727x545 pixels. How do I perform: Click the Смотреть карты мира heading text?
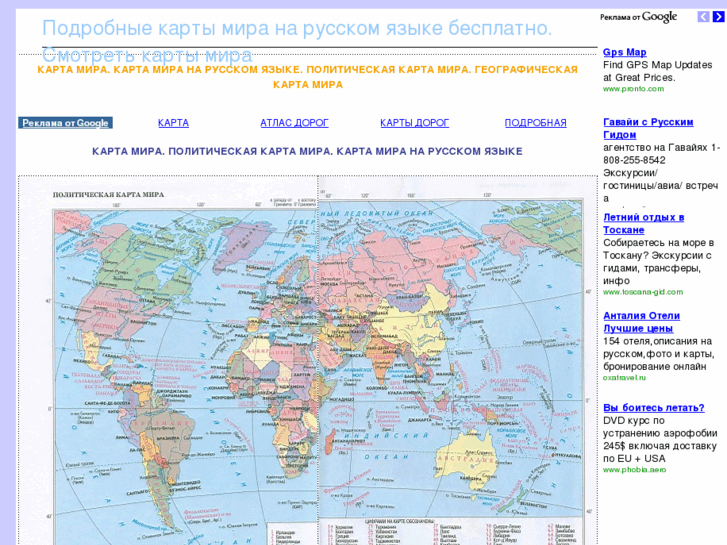coord(147,55)
